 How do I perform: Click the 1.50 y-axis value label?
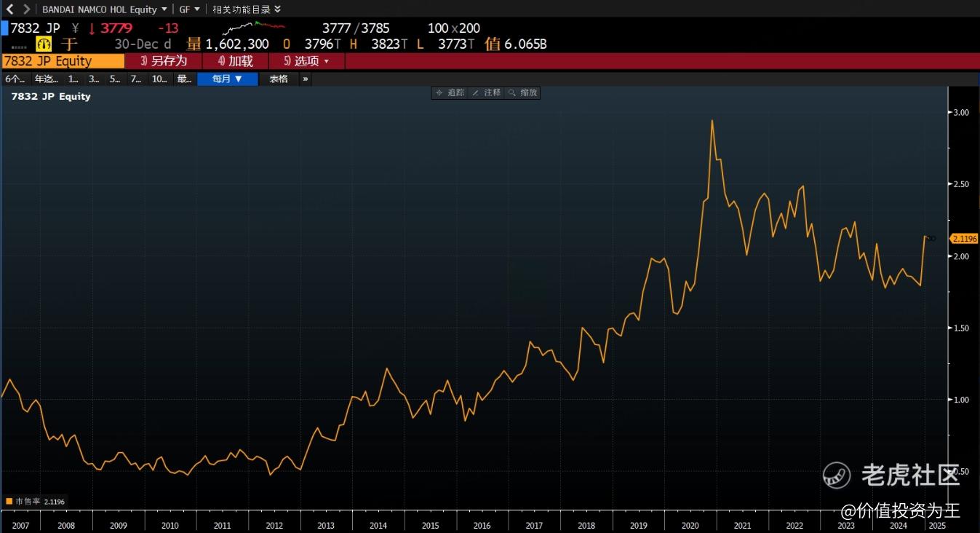(961, 328)
